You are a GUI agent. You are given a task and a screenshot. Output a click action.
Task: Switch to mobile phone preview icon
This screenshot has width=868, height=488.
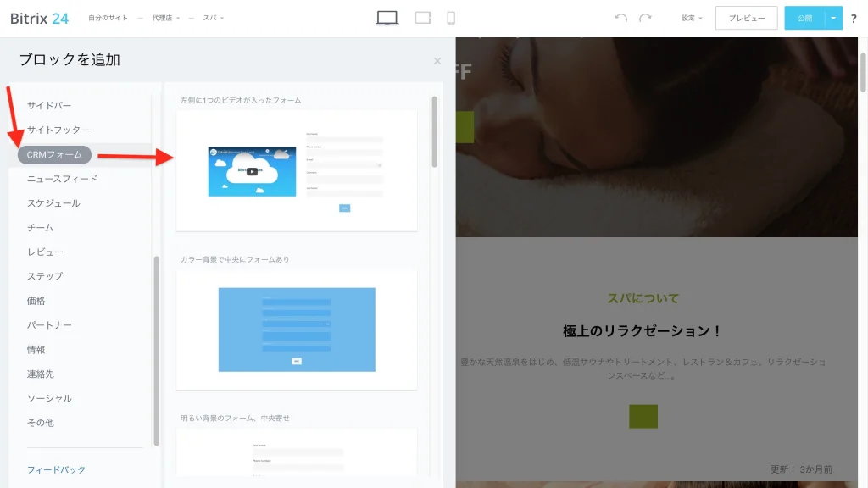click(x=451, y=18)
